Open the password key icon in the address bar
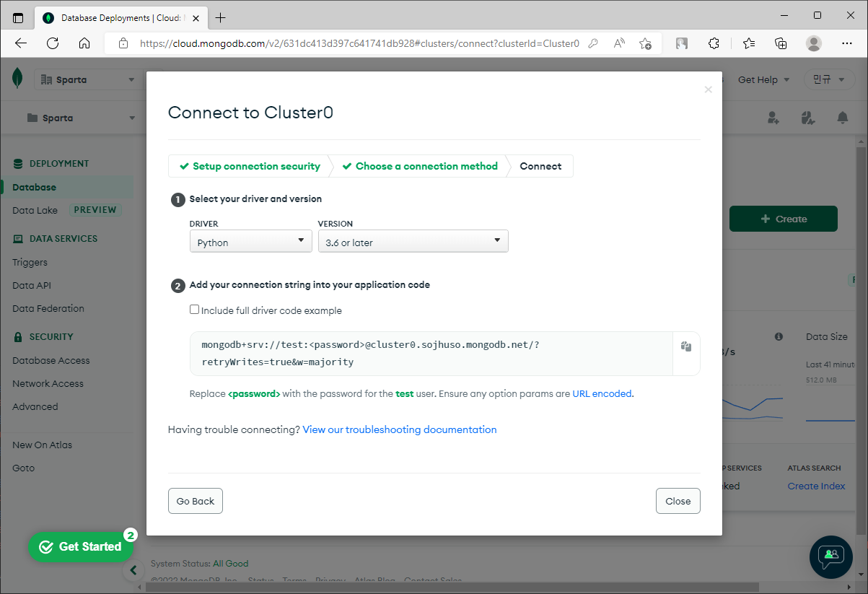868x594 pixels. (593, 43)
